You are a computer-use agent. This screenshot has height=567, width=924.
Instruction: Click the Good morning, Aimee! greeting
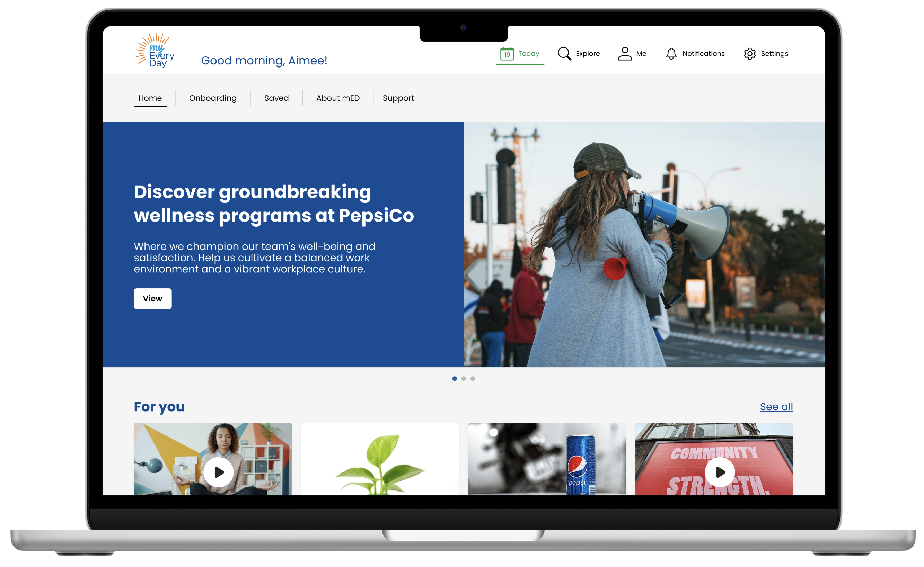264,60
